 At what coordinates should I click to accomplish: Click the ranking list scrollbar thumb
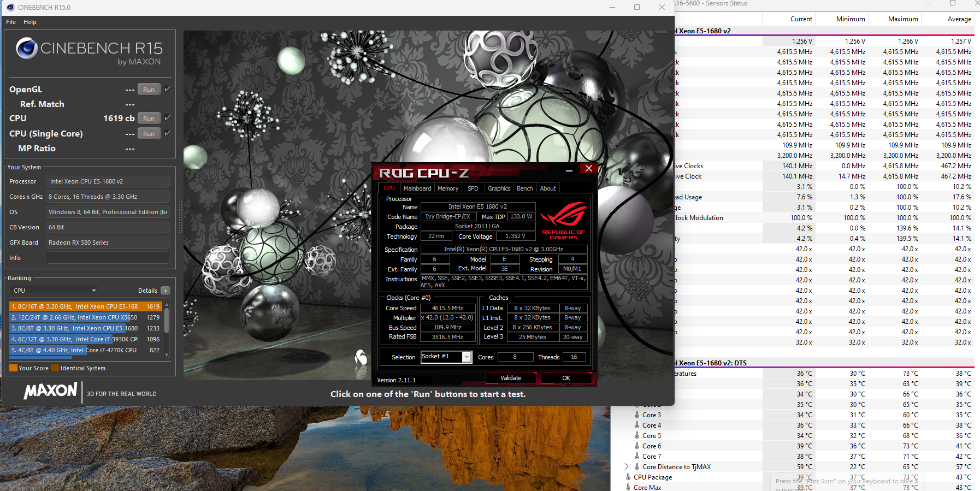click(x=167, y=321)
